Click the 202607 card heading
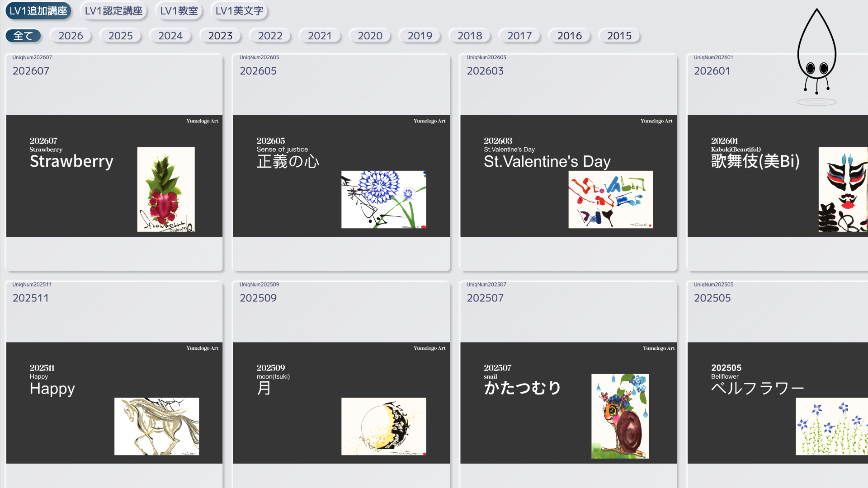This screenshot has height=488, width=868. [x=31, y=71]
